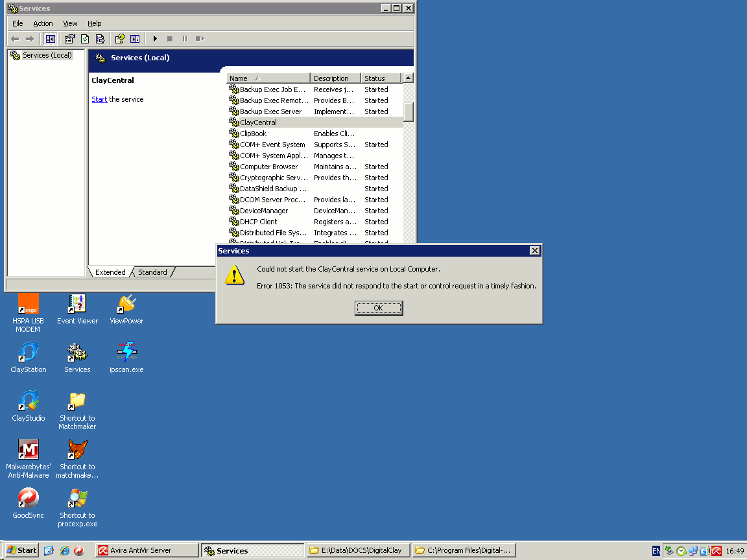Open the Services desktop shortcut
The image size is (747, 560).
click(77, 358)
